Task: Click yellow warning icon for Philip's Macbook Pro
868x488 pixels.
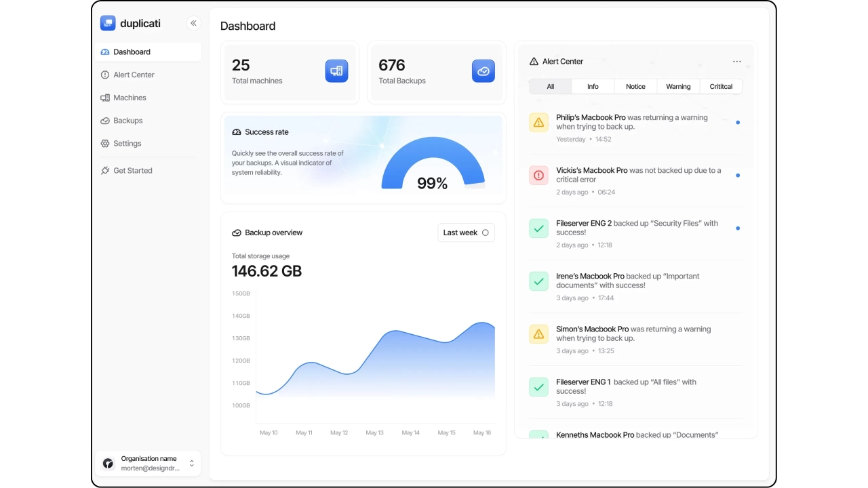Action: [x=538, y=123]
